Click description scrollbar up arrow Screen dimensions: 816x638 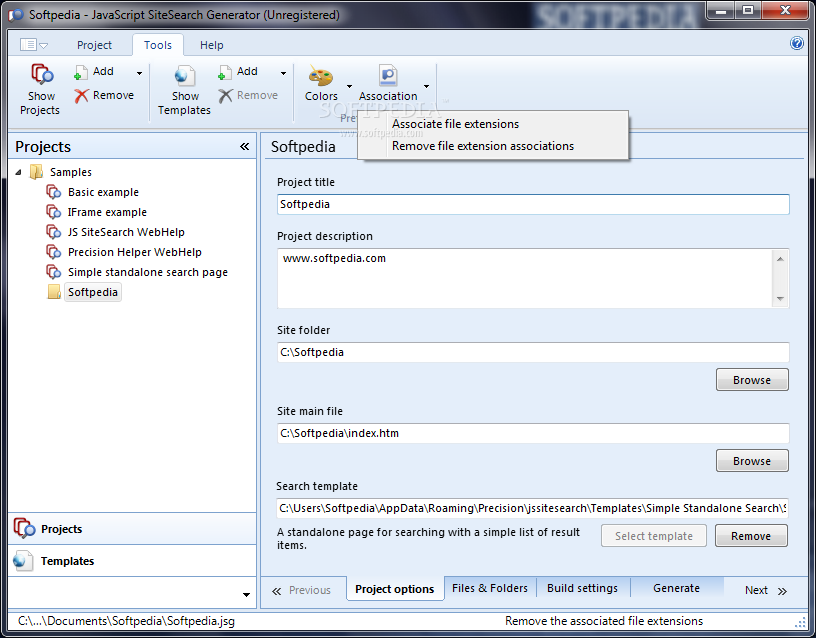tap(780, 259)
